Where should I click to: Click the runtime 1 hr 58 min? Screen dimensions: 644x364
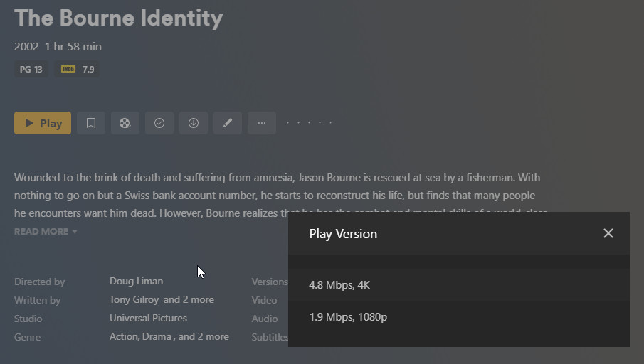(73, 47)
